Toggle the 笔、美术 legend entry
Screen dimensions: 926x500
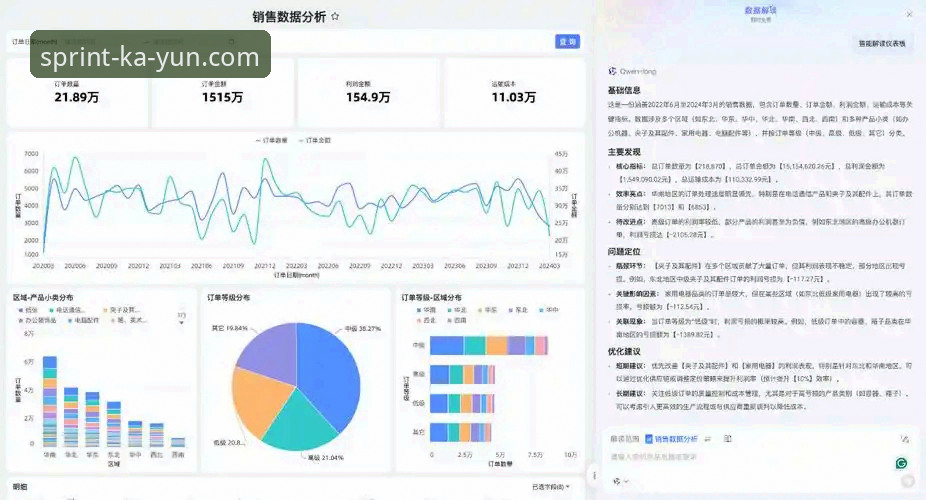[129, 320]
